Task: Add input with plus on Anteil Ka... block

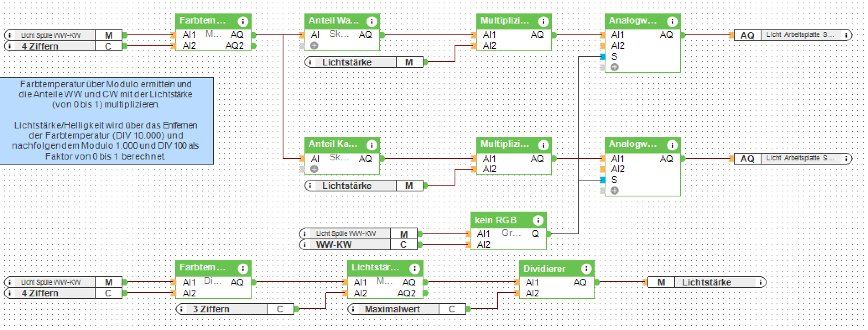Action: pyautogui.click(x=314, y=169)
